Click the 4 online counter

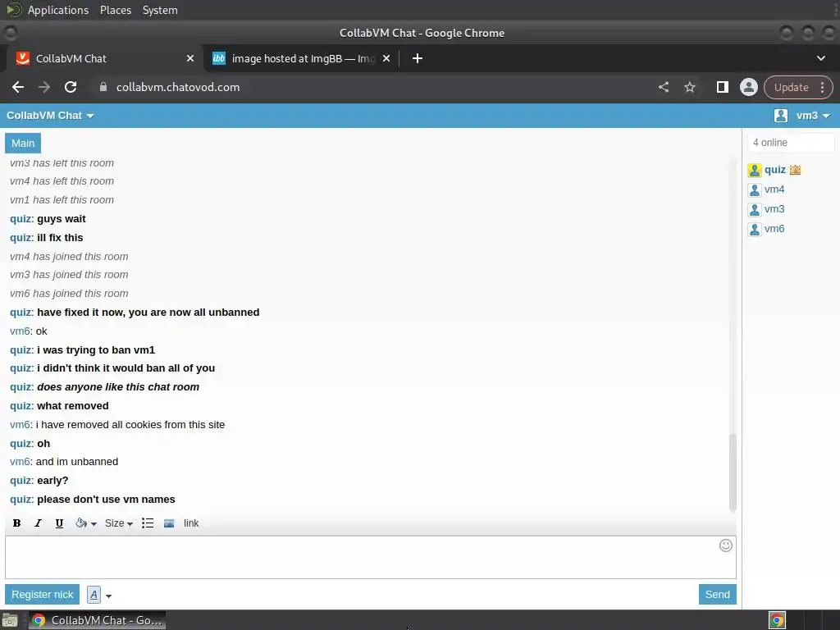tap(791, 143)
